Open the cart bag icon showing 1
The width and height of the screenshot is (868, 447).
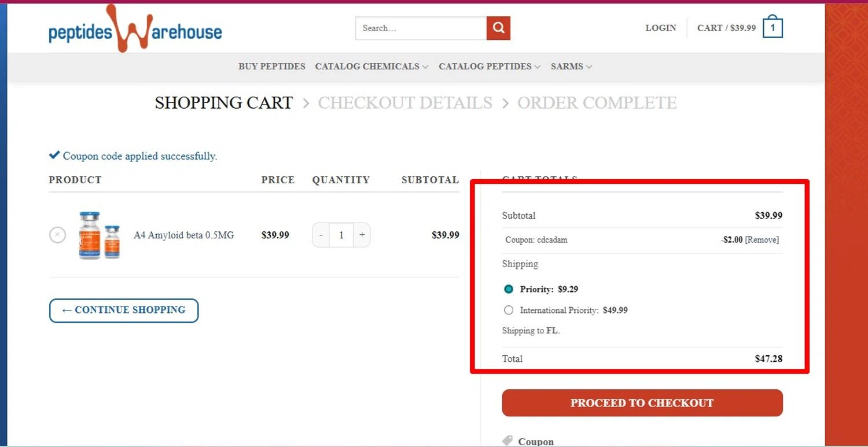[773, 28]
